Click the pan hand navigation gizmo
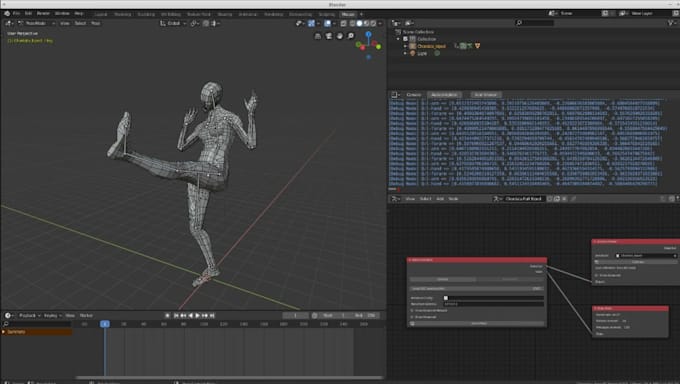The width and height of the screenshot is (680, 384). (340, 36)
